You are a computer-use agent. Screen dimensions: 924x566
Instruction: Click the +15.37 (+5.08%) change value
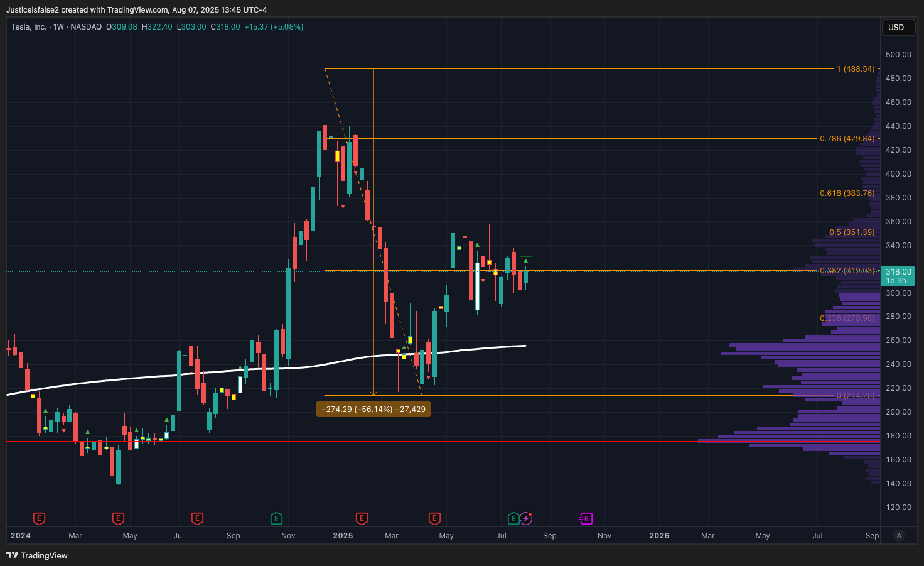(x=274, y=27)
